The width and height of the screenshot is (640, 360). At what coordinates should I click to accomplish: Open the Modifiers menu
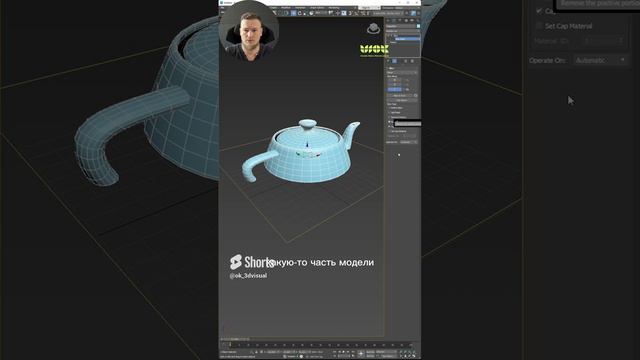coord(286,8)
